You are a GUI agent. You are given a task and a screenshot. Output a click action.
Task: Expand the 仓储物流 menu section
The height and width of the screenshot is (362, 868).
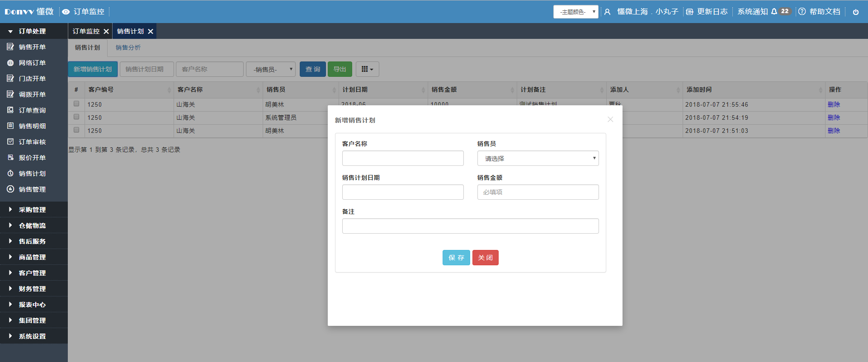[x=34, y=225]
